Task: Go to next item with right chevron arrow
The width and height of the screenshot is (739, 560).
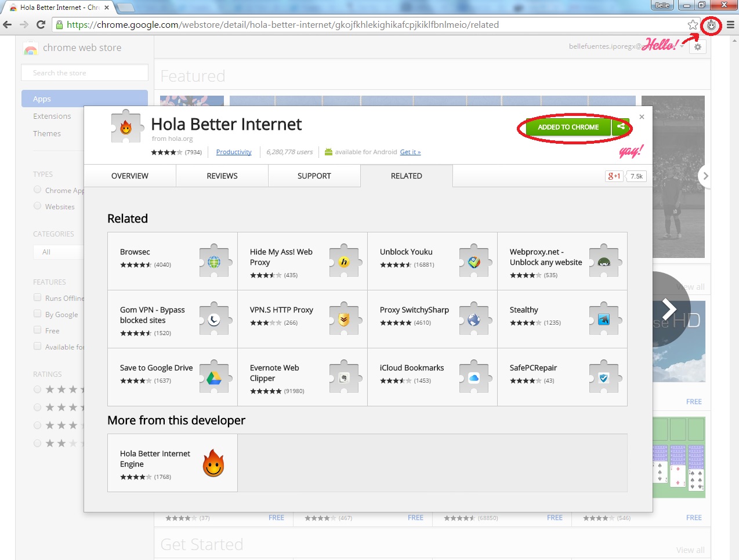Action: pyautogui.click(x=705, y=176)
